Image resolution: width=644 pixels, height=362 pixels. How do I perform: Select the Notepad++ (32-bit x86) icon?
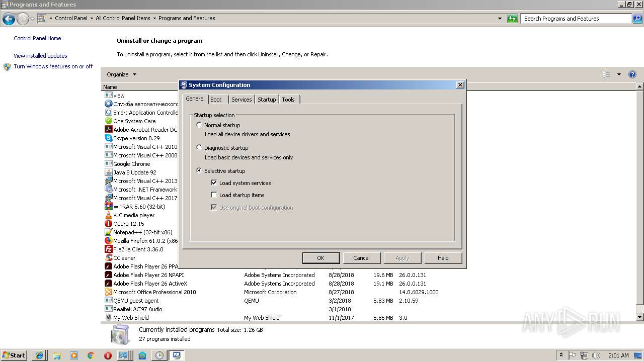[x=108, y=232]
